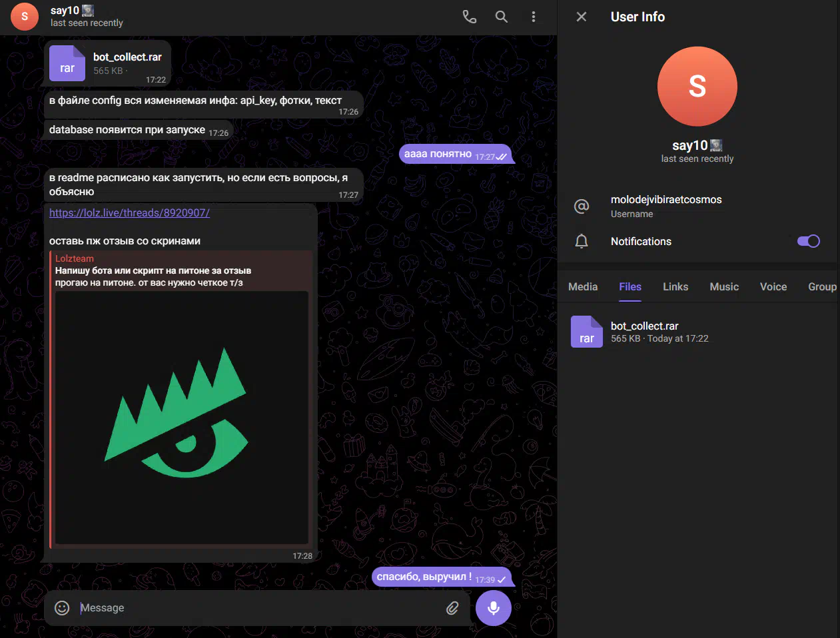Toggle notifications switch off

(809, 241)
